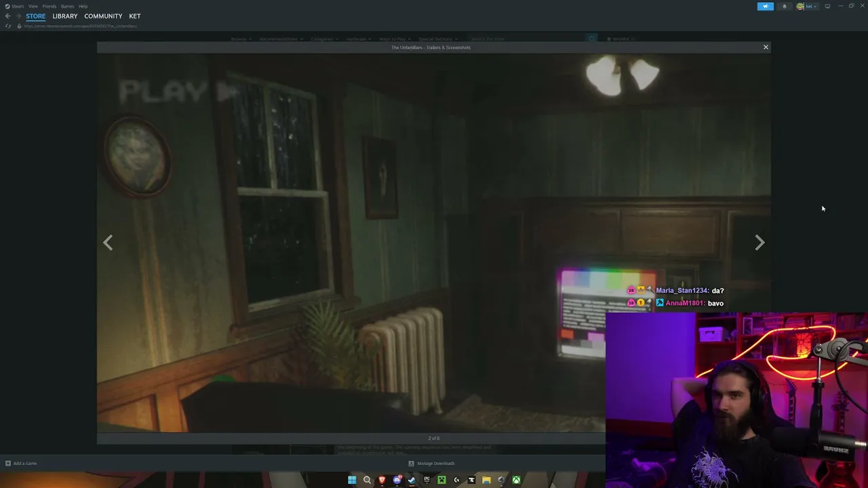Viewport: 868px width, 488px height.
Task: Go forward with the navigation arrow
Action: (x=18, y=16)
